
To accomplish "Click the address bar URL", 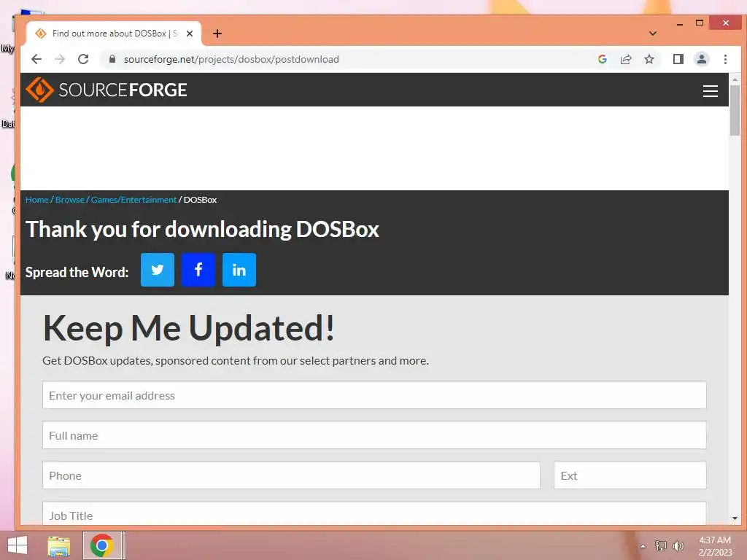I will tap(231, 59).
